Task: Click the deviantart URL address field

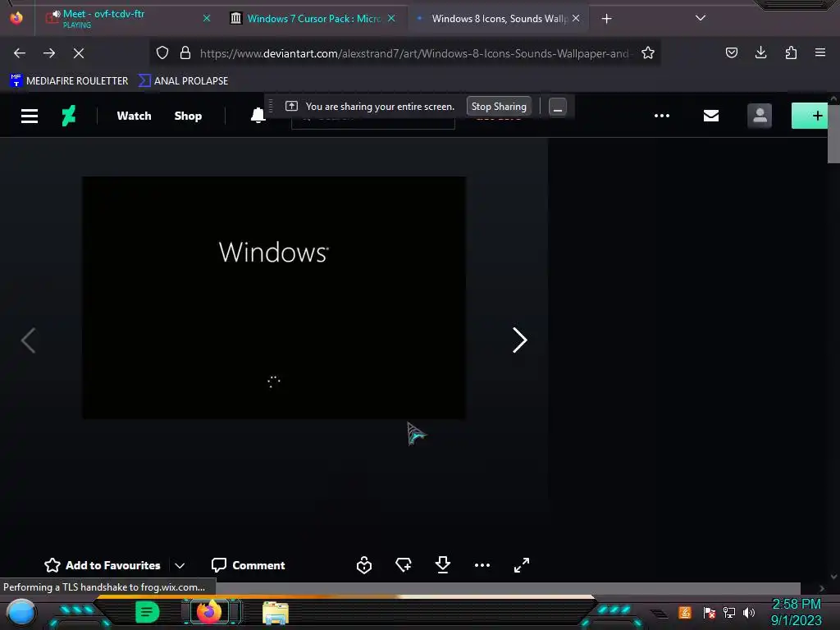Action: pyautogui.click(x=415, y=53)
